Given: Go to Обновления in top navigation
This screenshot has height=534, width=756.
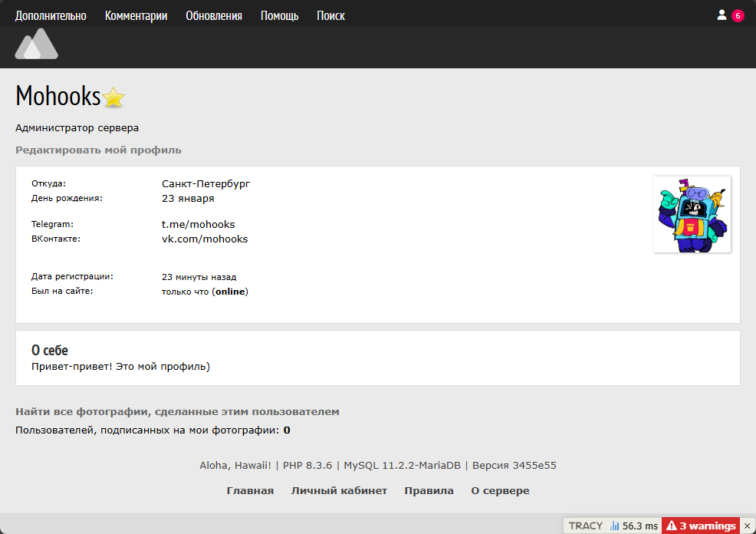Looking at the screenshot, I should (x=214, y=15).
